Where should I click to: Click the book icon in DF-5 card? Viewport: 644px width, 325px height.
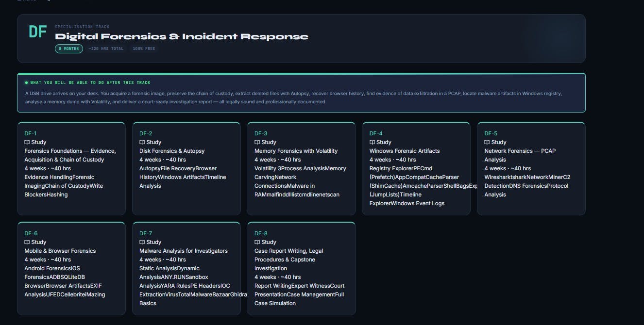pos(487,142)
